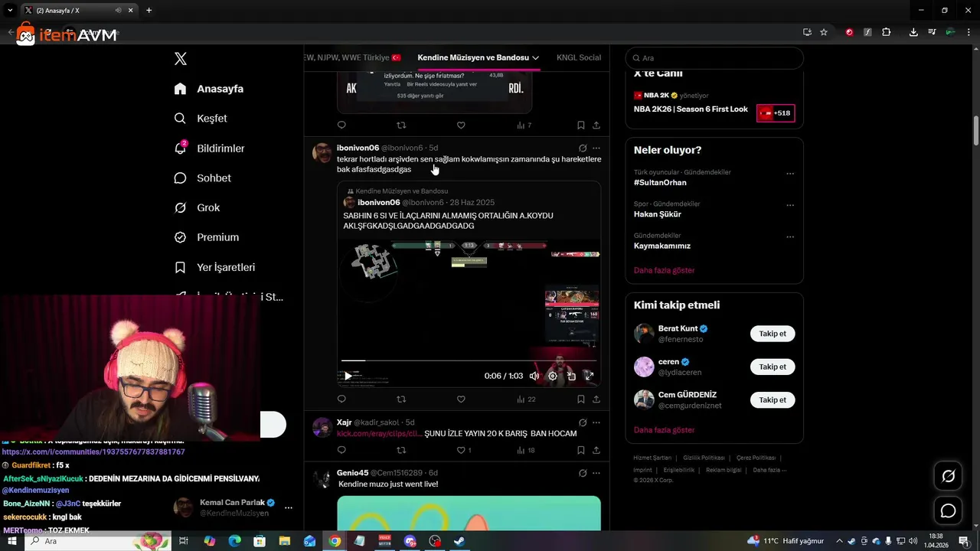Open Chrome extensions puzzle icon
Image resolution: width=980 pixels, height=551 pixels.
pyautogui.click(x=887, y=32)
